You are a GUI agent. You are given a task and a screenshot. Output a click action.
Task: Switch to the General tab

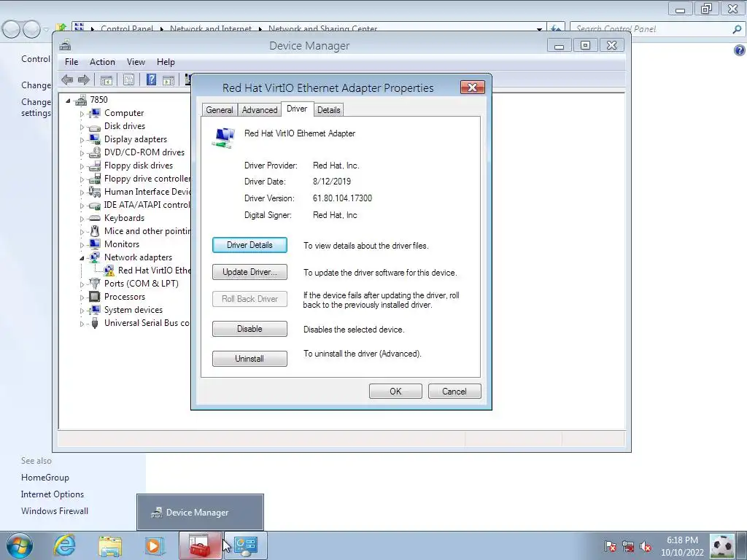(219, 110)
